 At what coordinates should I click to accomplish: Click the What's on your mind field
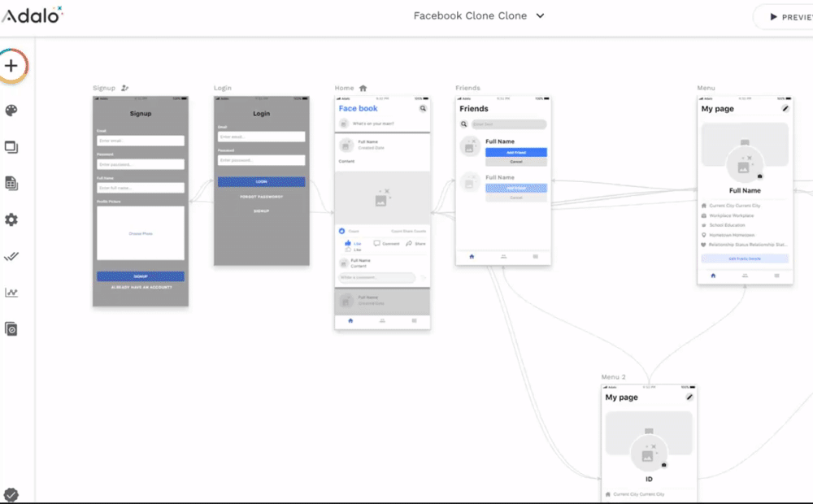(x=373, y=124)
